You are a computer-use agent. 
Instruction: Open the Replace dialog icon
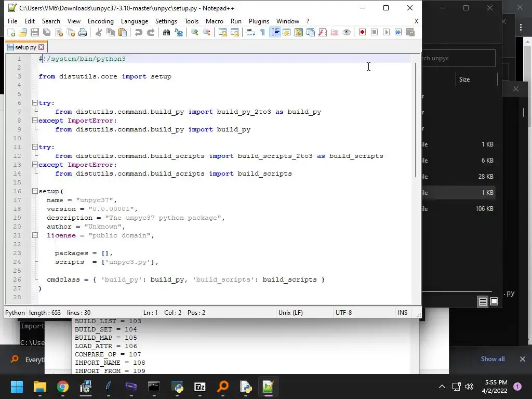click(179, 32)
